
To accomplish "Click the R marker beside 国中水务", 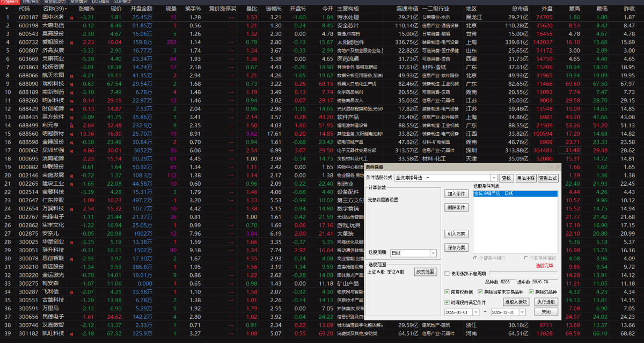I will (x=71, y=18).
